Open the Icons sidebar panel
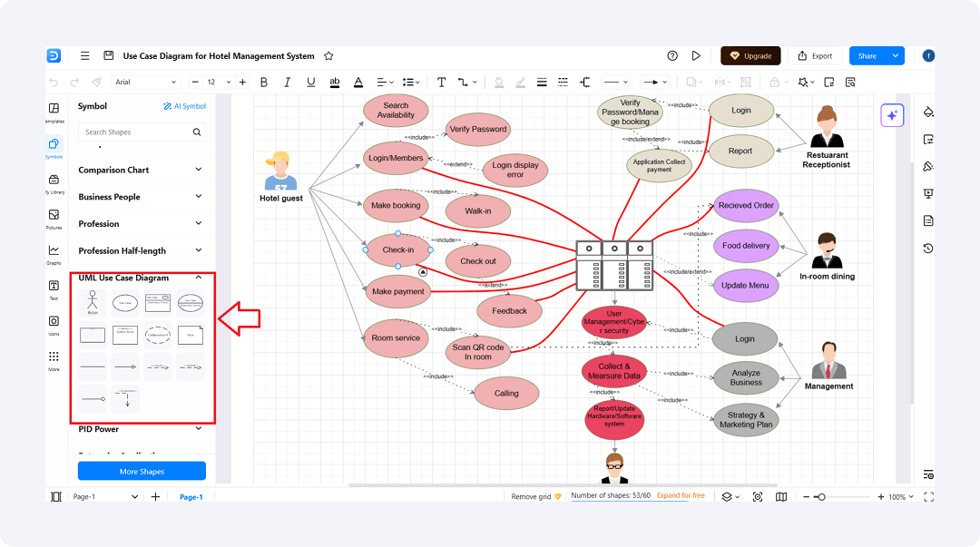The width and height of the screenshot is (980, 547). coord(54,325)
